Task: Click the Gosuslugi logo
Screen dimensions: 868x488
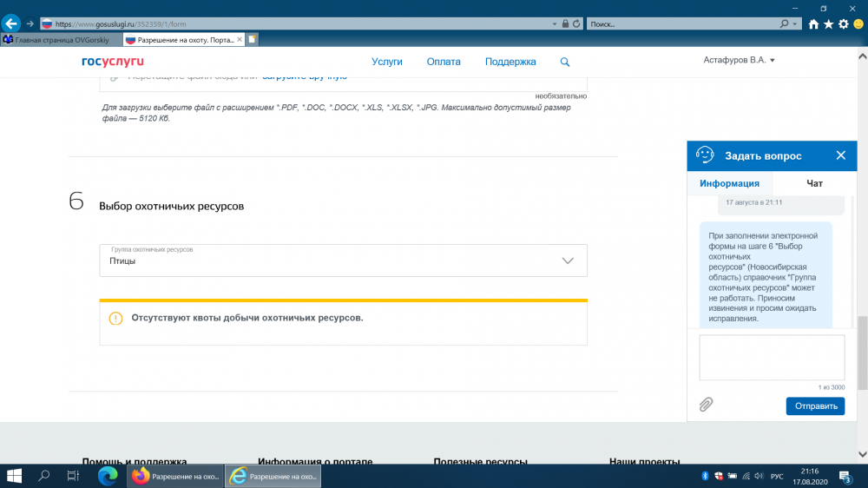Action: coord(112,62)
